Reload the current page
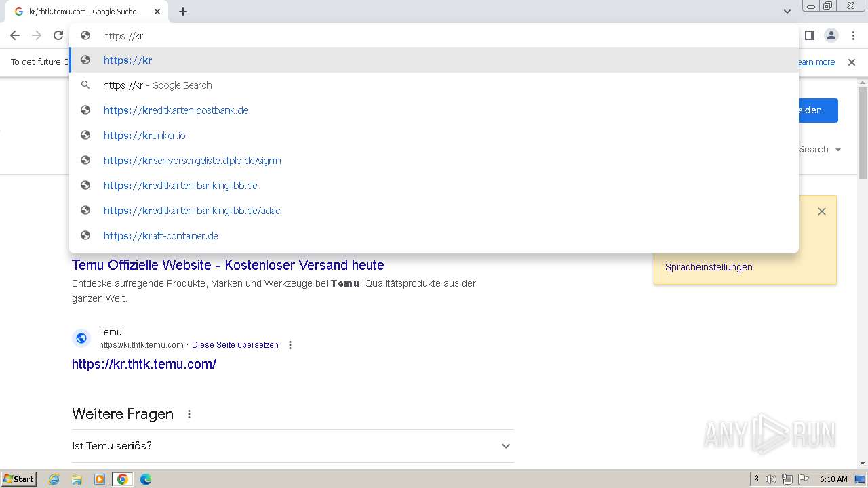 [x=58, y=35]
